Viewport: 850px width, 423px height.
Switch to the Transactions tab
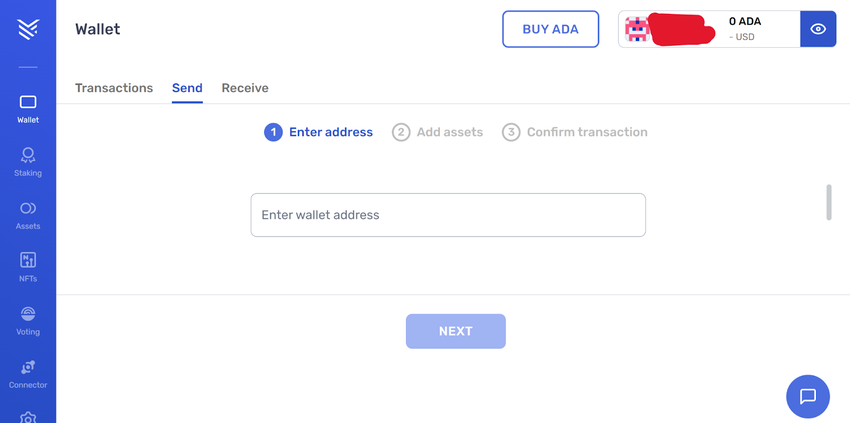tap(114, 88)
